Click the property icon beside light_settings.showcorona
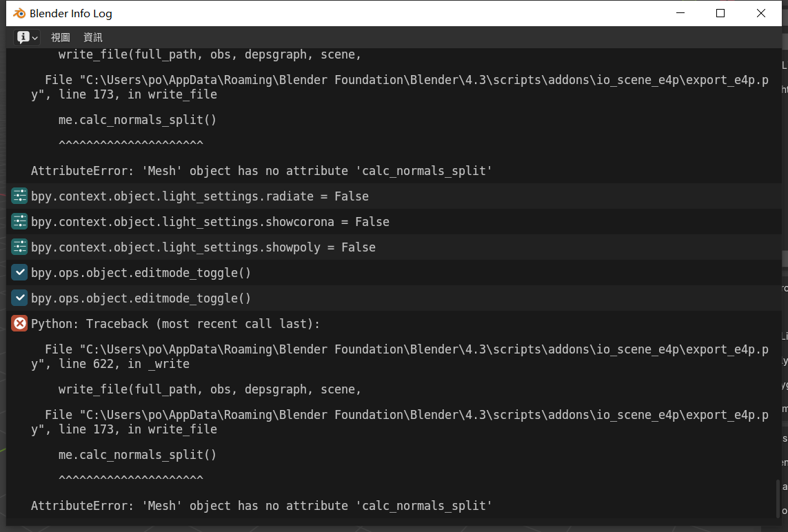This screenshot has width=788, height=532. 19,222
